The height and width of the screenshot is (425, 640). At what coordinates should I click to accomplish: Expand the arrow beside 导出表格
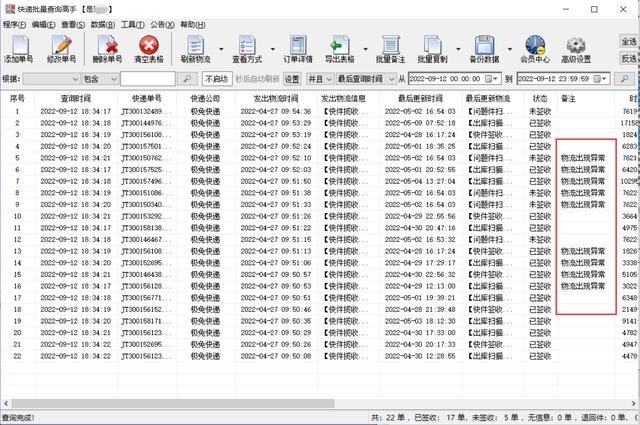click(x=365, y=49)
